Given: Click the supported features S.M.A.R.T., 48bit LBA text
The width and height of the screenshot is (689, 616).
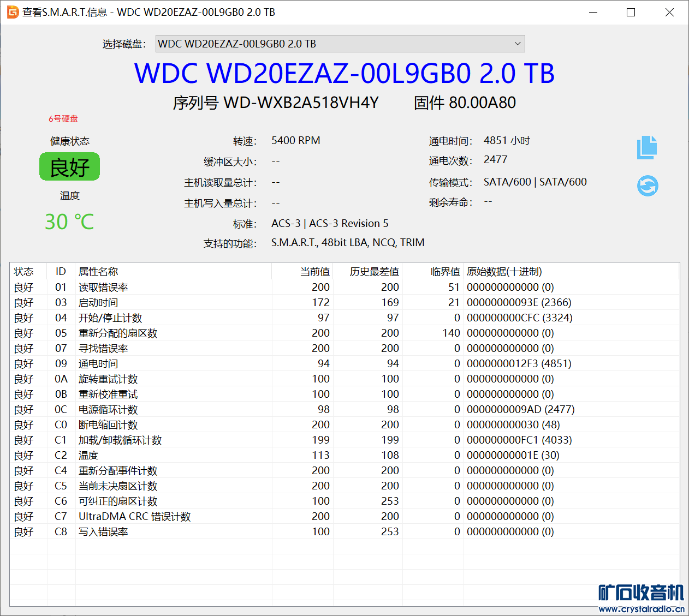Looking at the screenshot, I should pos(348,242).
